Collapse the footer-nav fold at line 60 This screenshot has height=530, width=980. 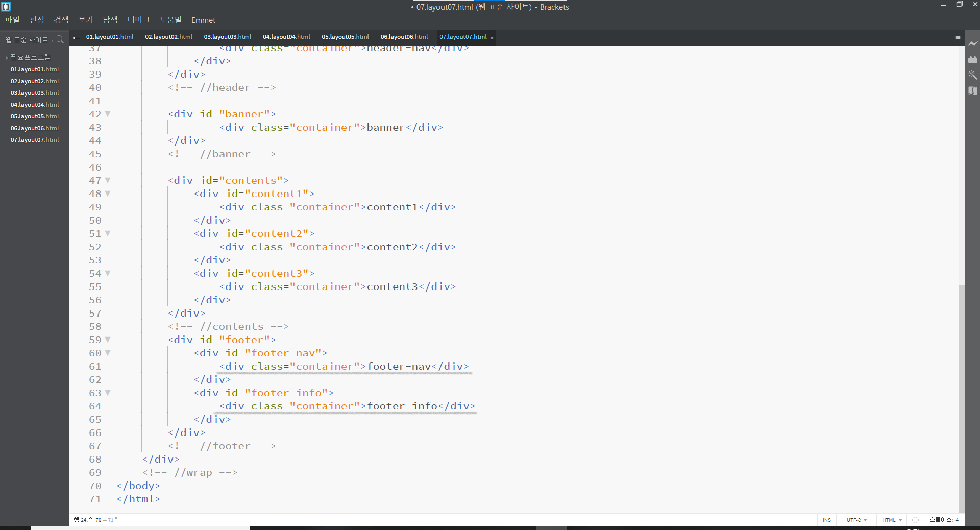(x=108, y=353)
